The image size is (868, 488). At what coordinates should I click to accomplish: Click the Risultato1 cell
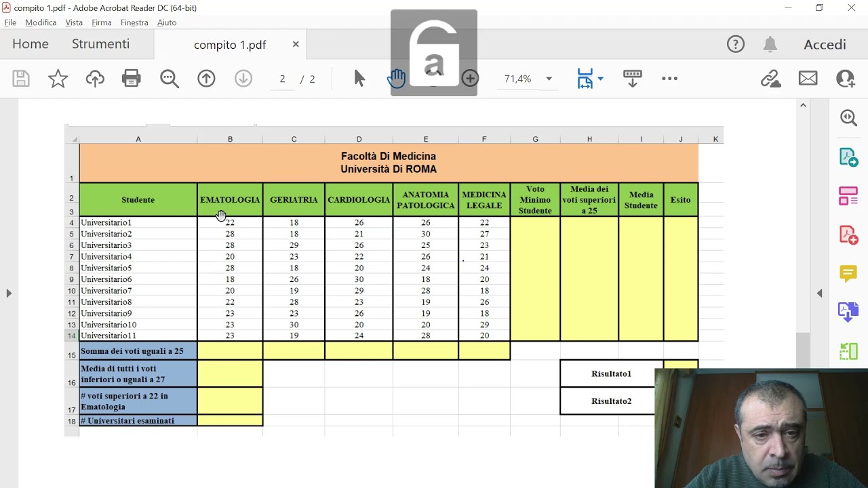[x=611, y=373]
